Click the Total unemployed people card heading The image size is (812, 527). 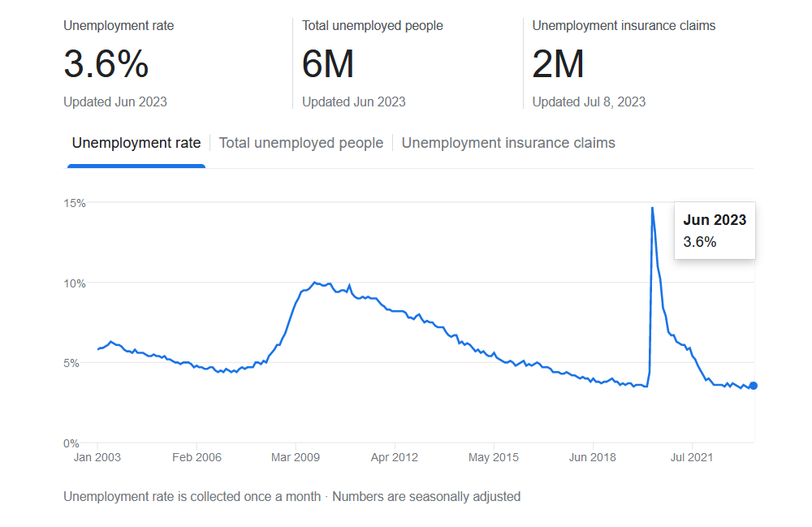[x=373, y=25]
